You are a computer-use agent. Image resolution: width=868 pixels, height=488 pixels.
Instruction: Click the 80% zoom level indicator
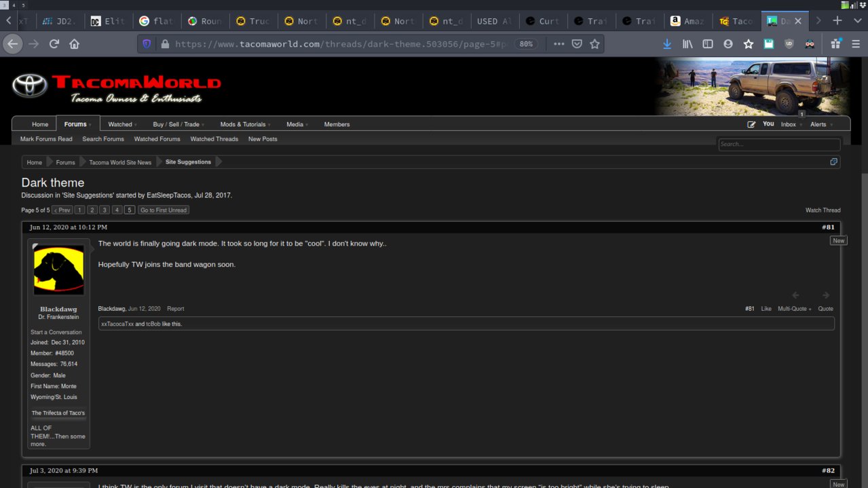(x=526, y=44)
